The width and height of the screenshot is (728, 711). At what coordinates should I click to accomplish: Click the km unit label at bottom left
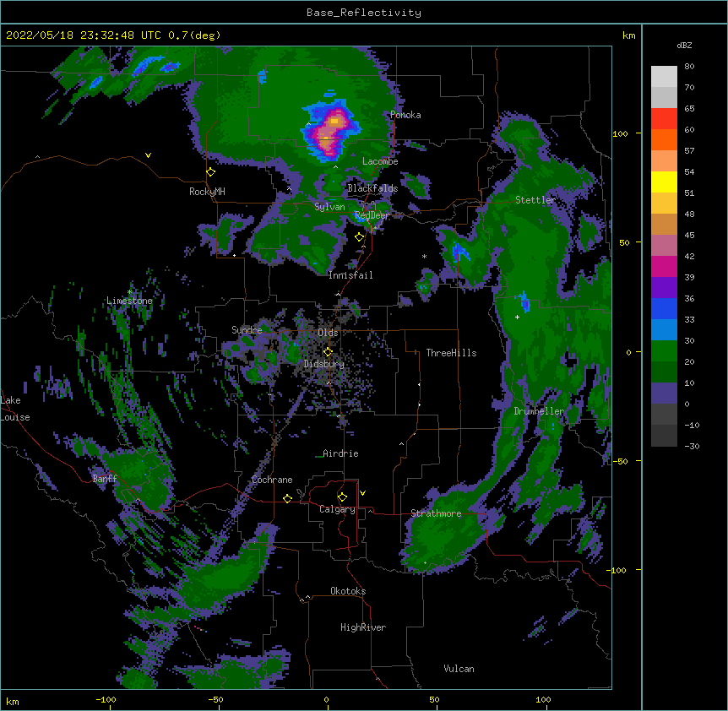click(x=13, y=701)
